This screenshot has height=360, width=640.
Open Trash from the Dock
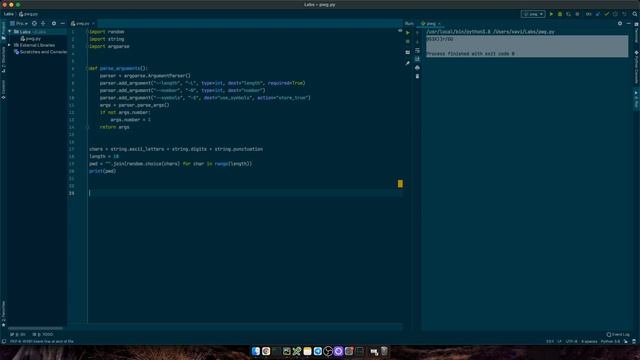tap(384, 351)
